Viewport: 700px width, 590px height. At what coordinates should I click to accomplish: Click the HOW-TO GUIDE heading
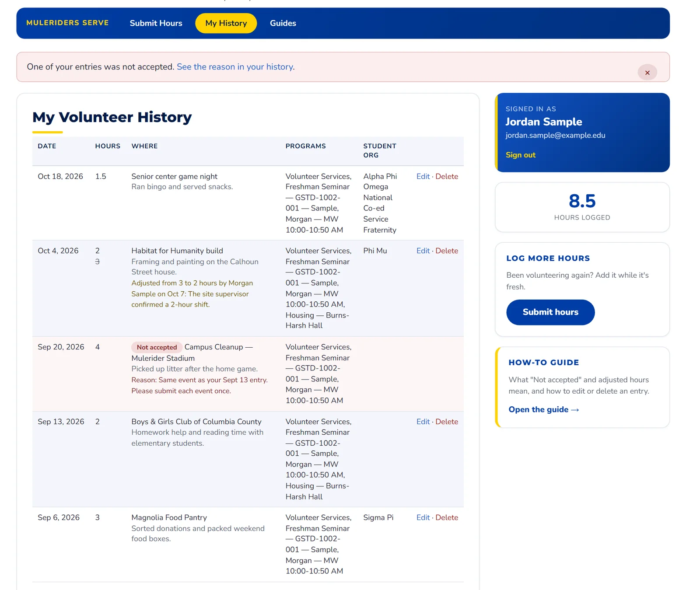pyautogui.click(x=543, y=363)
